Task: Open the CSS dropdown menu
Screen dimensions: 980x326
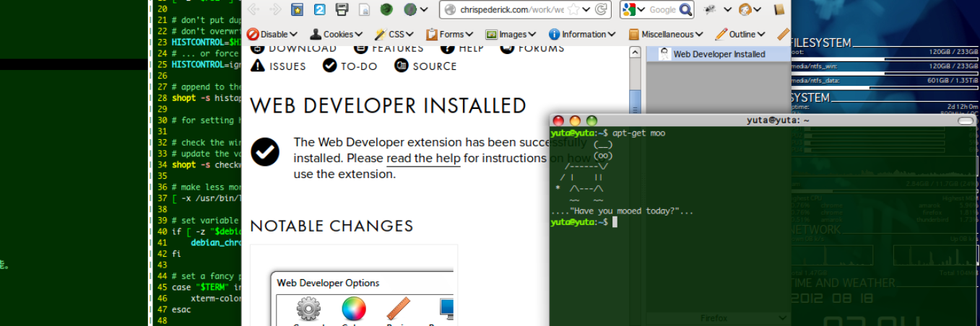Action: click(394, 34)
